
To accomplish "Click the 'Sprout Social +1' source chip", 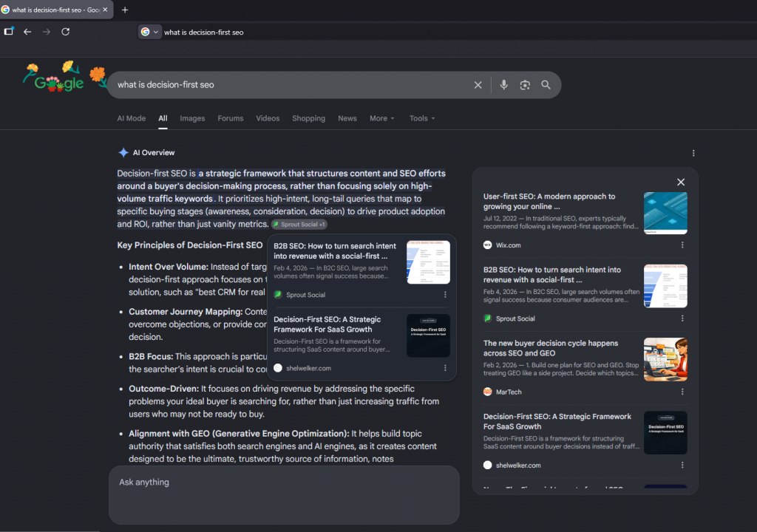I will (x=299, y=225).
